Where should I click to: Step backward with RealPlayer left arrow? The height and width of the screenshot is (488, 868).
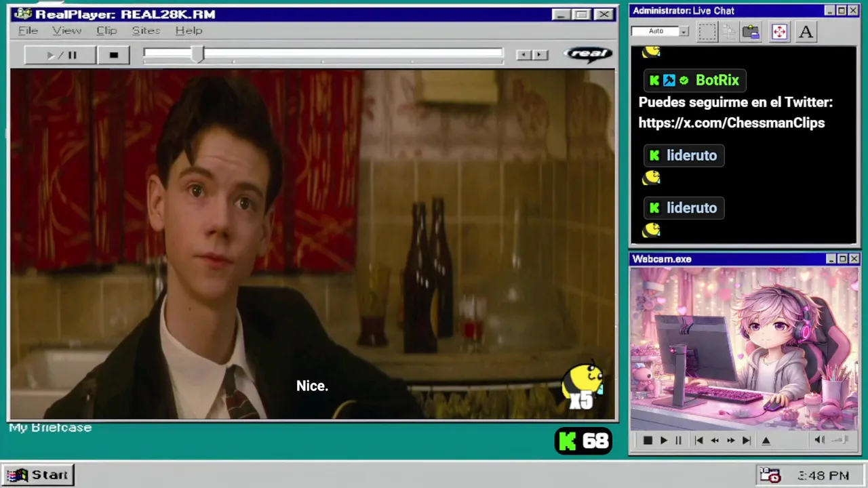[524, 55]
